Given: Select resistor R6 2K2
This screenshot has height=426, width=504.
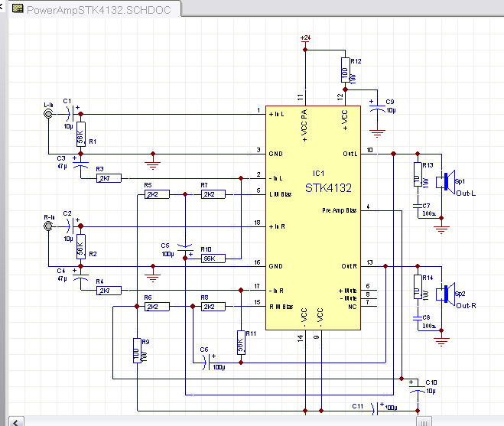Looking at the screenshot, I should (x=157, y=307).
